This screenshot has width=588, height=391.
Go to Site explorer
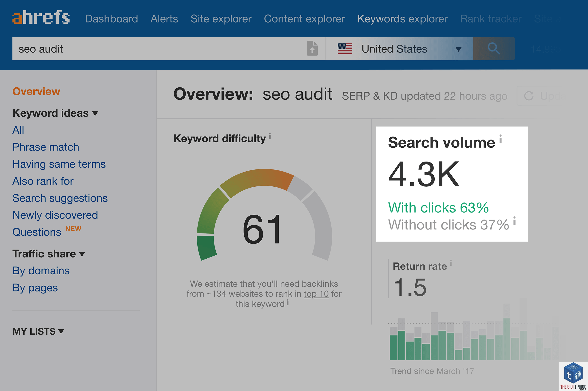221,19
